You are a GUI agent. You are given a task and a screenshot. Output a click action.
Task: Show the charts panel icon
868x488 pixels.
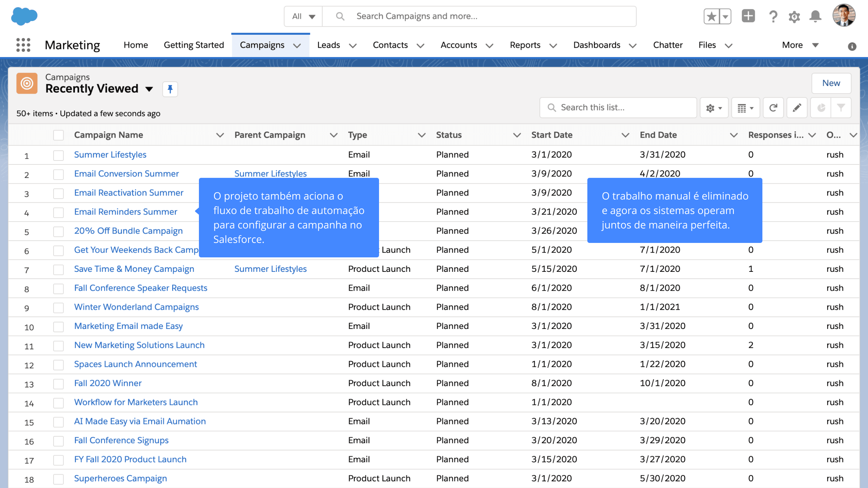pos(821,108)
